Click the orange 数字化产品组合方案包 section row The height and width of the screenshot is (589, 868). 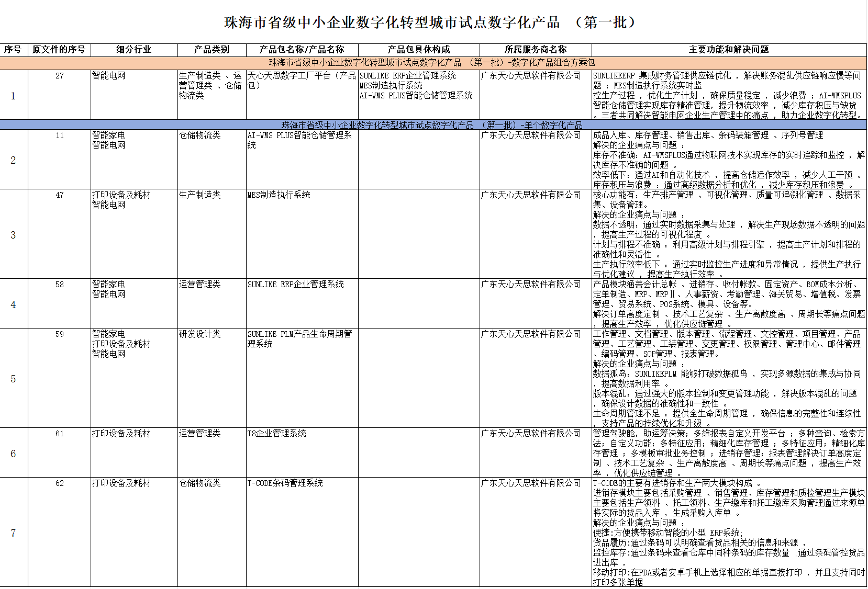point(433,63)
